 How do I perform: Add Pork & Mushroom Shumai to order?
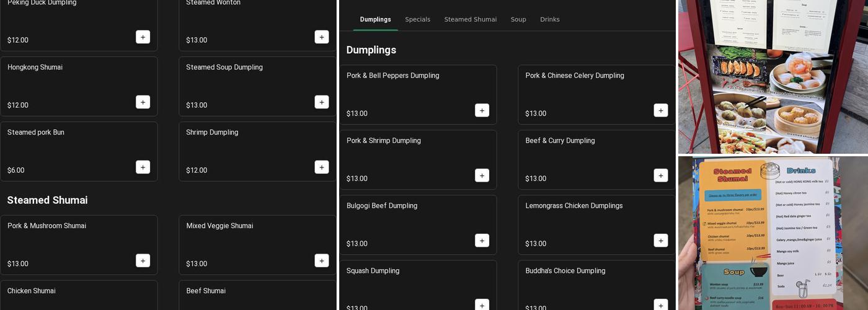(143, 261)
